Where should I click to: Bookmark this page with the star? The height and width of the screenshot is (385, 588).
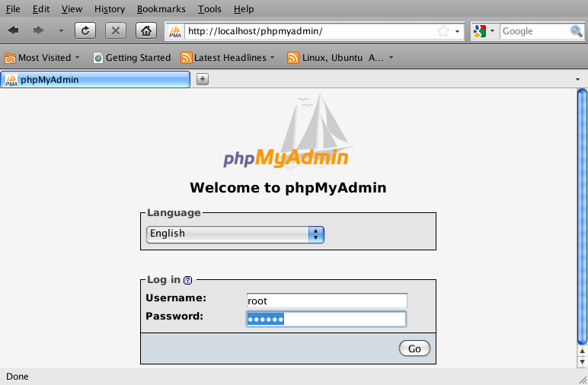(x=443, y=30)
